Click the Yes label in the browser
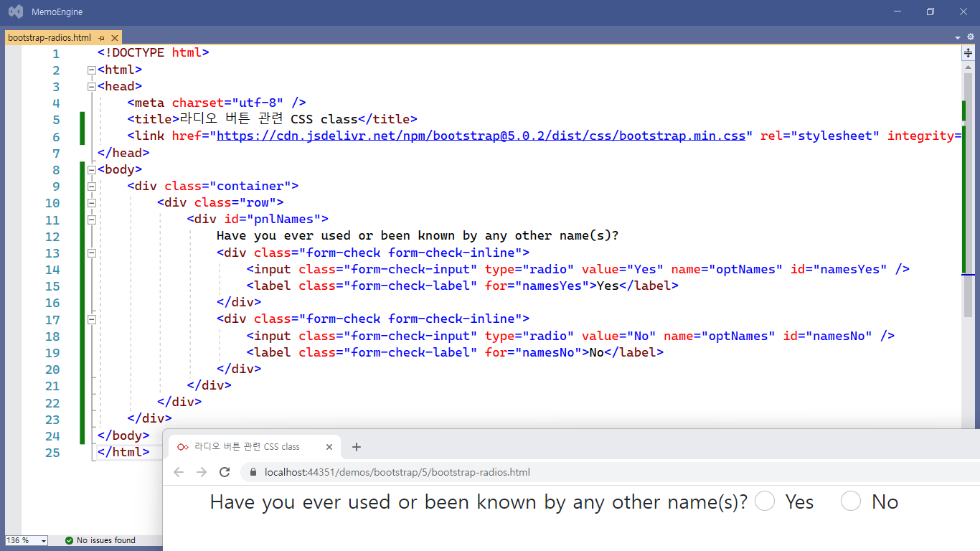The height and width of the screenshot is (551, 980). [x=799, y=502]
